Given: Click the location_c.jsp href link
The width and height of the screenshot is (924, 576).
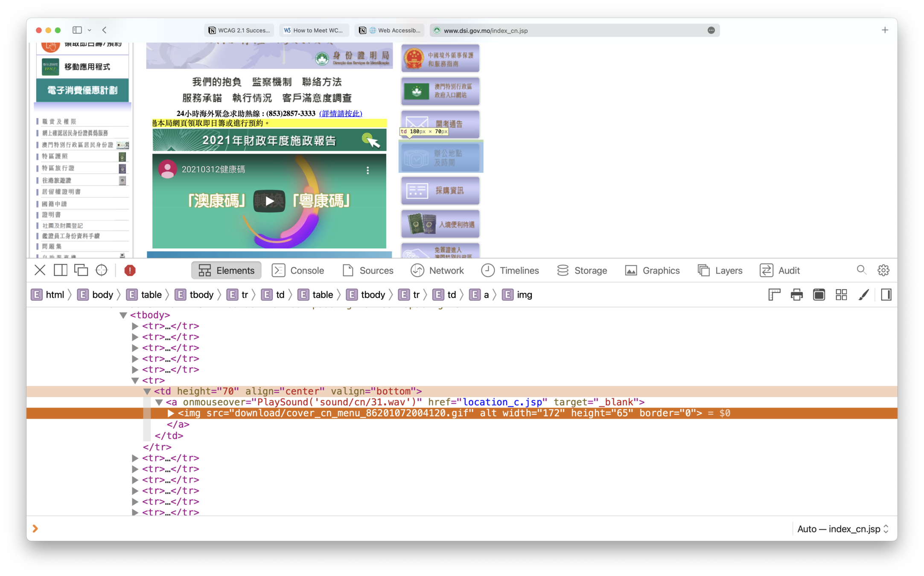Looking at the screenshot, I should [x=502, y=402].
